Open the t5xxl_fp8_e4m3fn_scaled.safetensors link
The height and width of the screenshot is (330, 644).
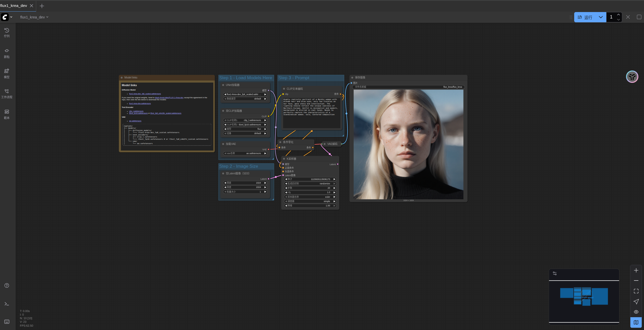tap(166, 113)
